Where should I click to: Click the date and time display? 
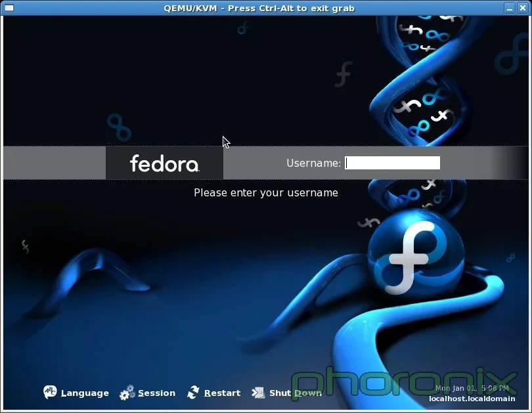(x=472, y=388)
